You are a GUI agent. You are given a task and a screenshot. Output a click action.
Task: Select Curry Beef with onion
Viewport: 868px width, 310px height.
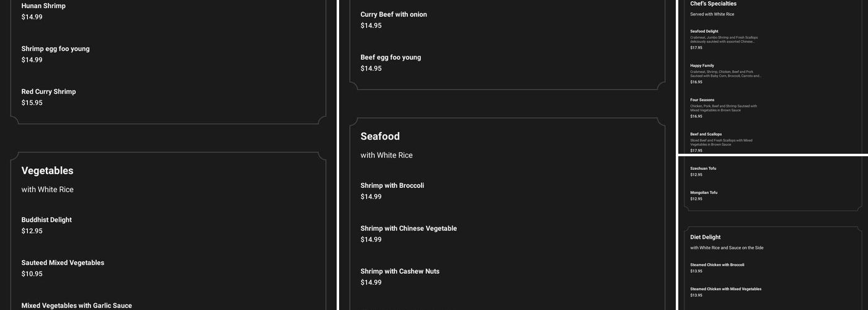(x=394, y=14)
